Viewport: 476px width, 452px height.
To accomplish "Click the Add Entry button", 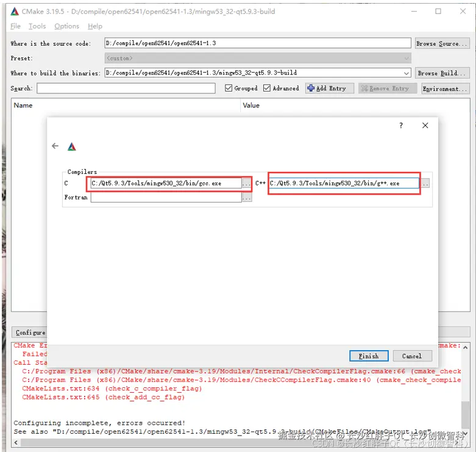I will [x=330, y=88].
